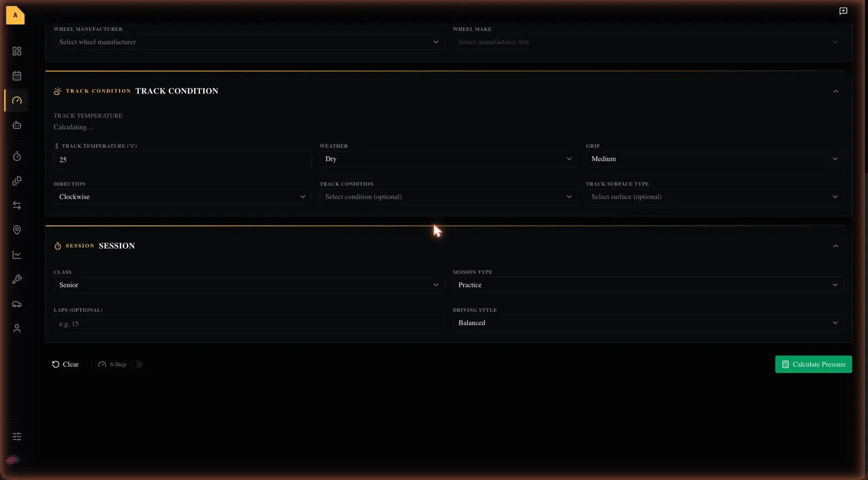
Task: Open the Weather dropdown showing Dry
Action: 449,159
